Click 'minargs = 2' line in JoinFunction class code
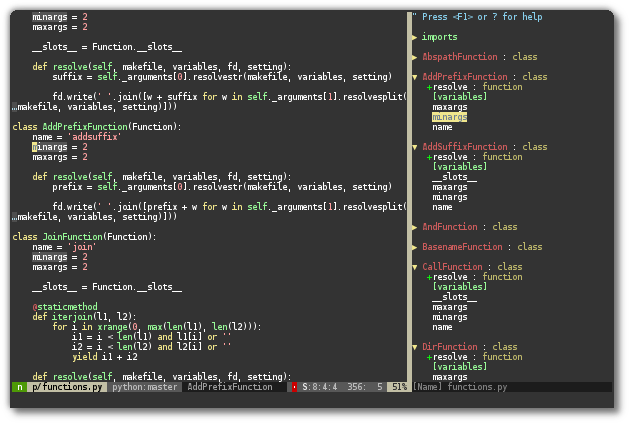630x424 pixels. click(60, 257)
